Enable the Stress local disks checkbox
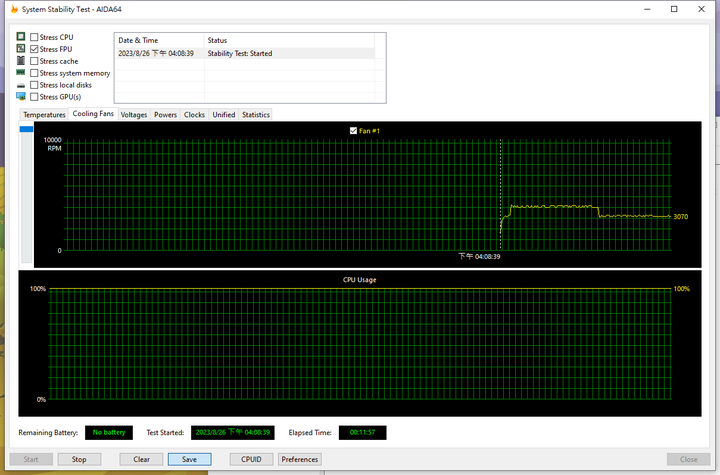The width and height of the screenshot is (720, 475). tap(34, 85)
